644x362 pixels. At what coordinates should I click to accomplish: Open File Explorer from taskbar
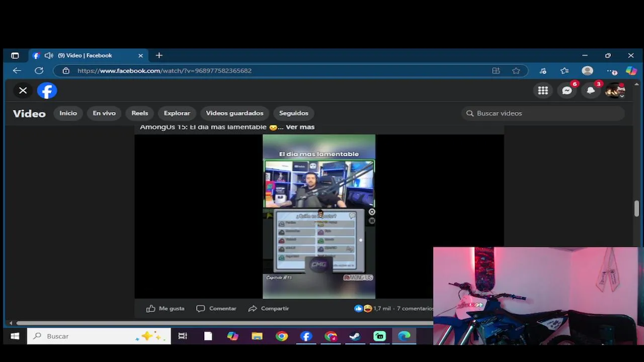pyautogui.click(x=257, y=336)
